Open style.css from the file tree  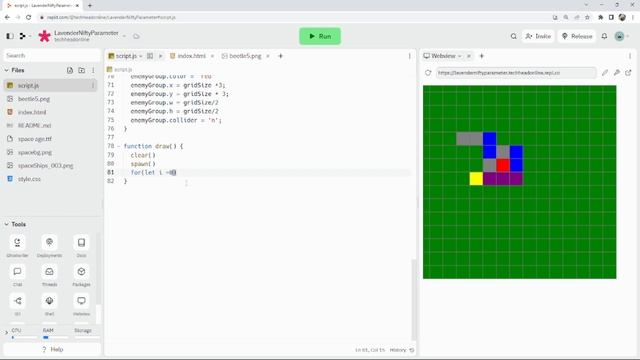tap(29, 179)
